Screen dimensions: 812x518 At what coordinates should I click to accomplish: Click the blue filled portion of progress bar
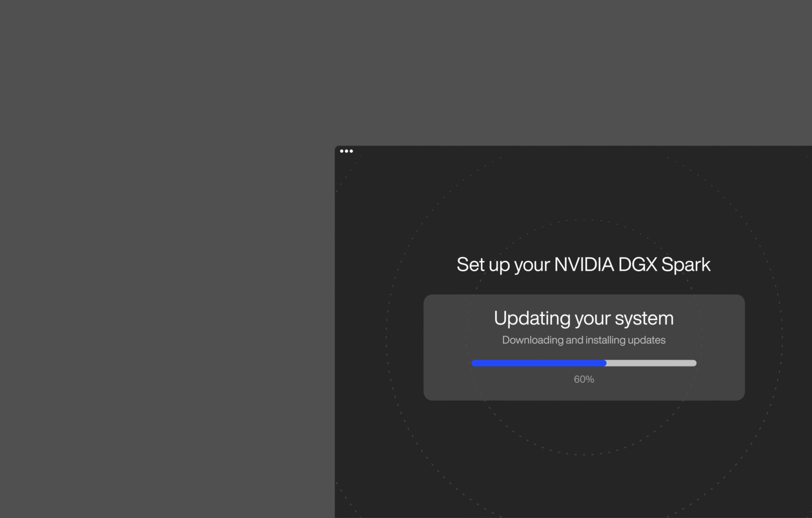click(539, 363)
